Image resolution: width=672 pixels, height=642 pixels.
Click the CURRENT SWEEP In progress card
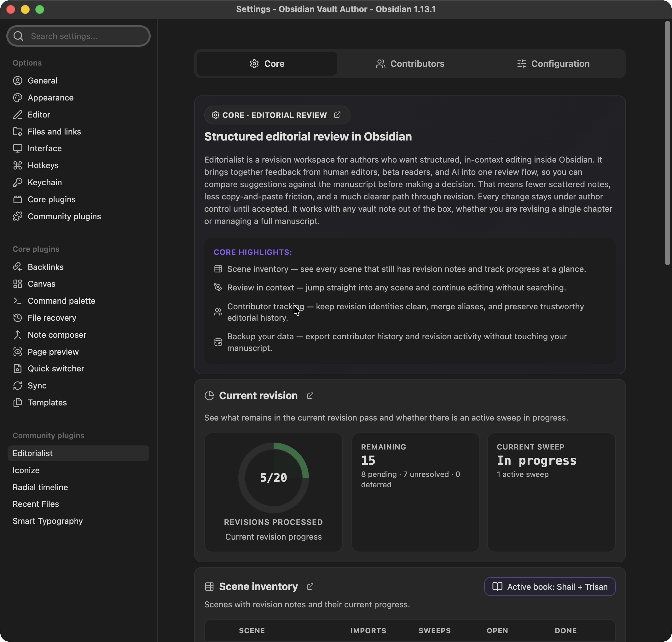pyautogui.click(x=552, y=492)
